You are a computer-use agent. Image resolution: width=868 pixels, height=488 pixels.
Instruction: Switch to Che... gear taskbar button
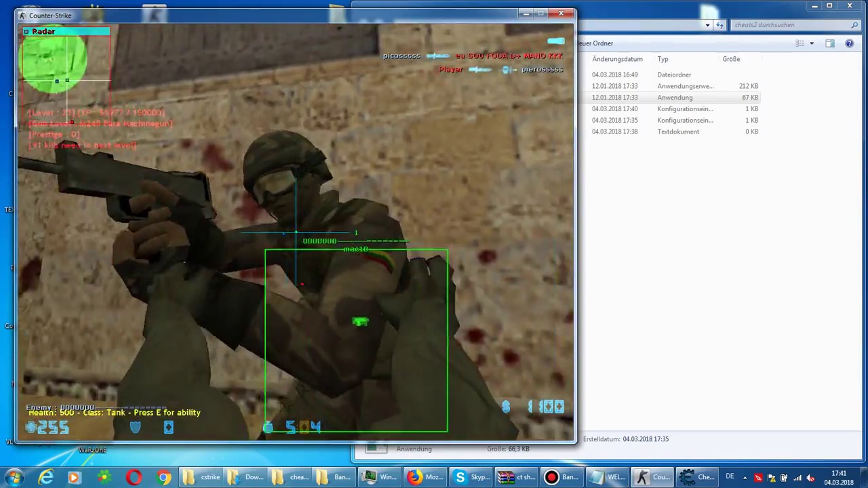[696, 477]
